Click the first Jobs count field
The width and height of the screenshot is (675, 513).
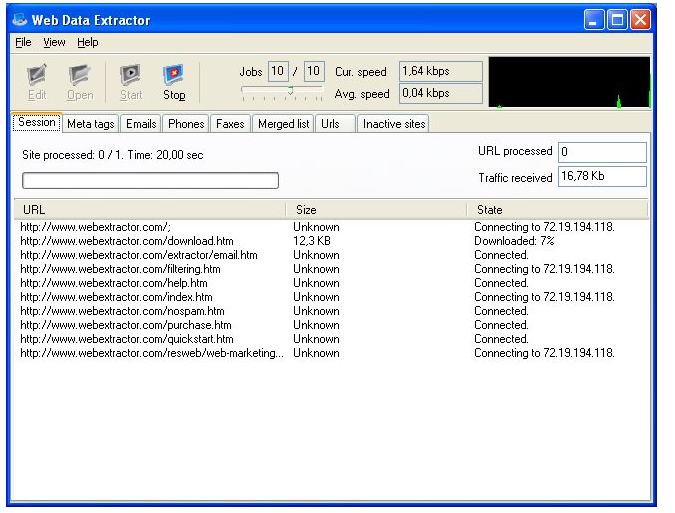click(x=278, y=71)
